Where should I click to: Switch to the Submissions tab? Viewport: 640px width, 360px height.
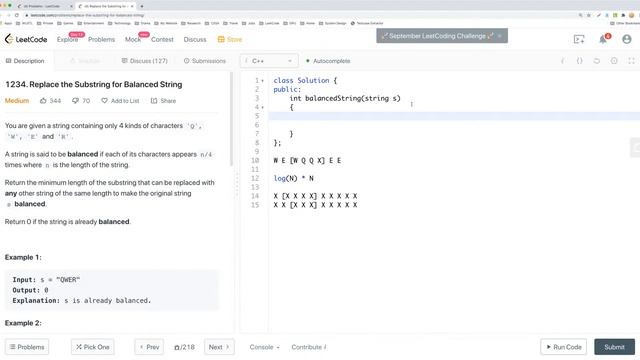coord(204,61)
